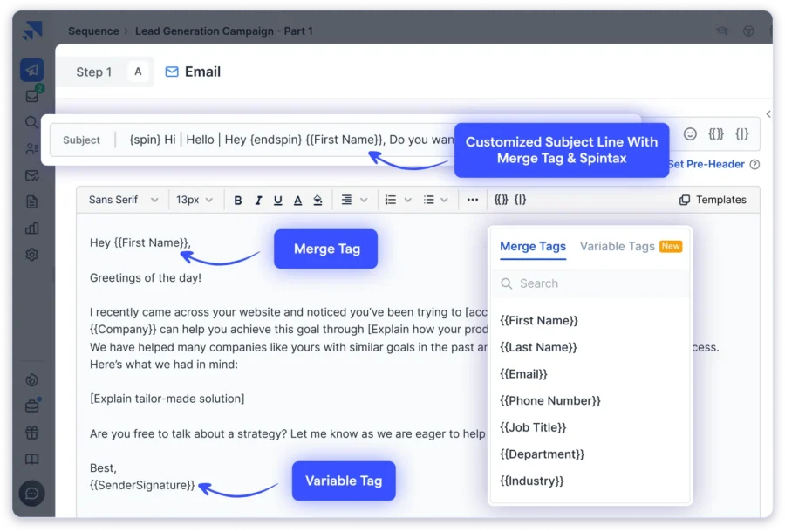
Task: Open the chat support bubble
Action: (31, 494)
